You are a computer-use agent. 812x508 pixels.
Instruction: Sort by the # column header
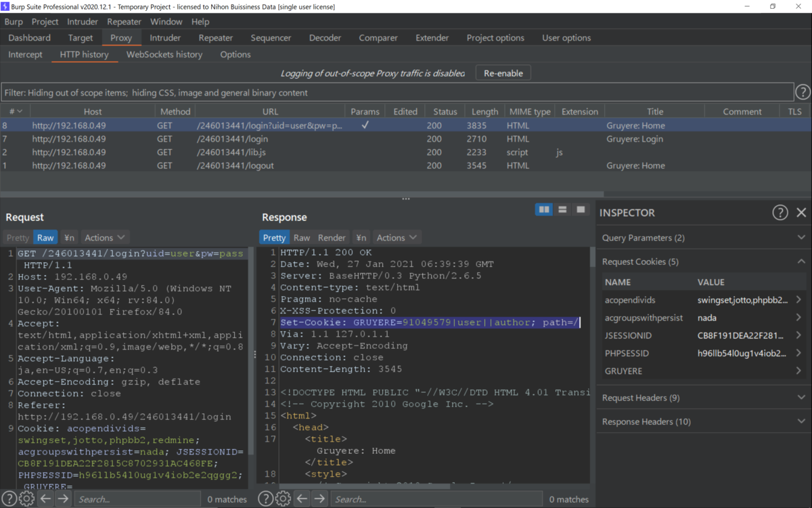15,112
